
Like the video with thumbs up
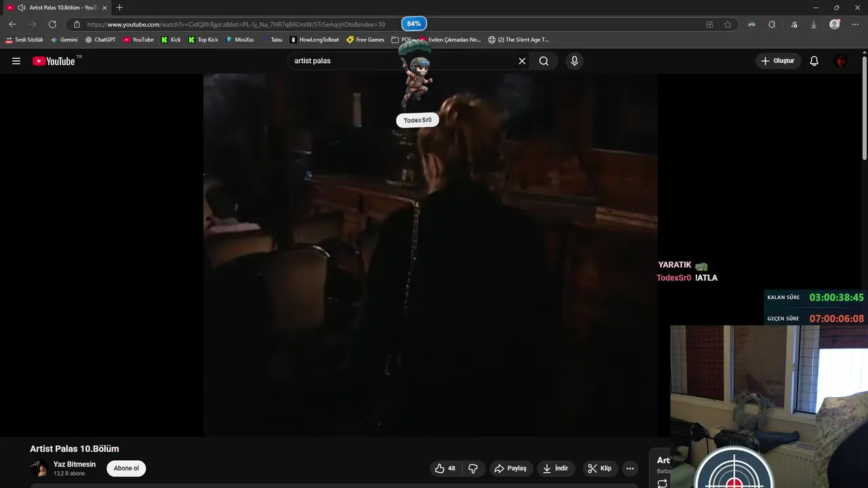click(446, 468)
